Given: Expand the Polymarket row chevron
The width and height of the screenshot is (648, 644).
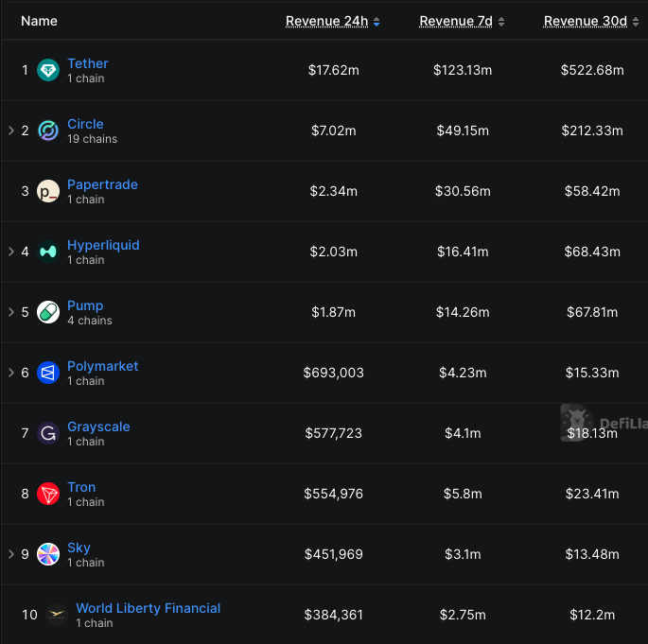Looking at the screenshot, I should tap(11, 373).
